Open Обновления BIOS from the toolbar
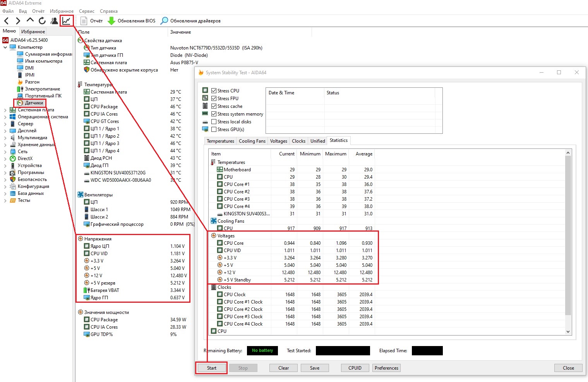This screenshot has height=382, width=588. coord(131,21)
